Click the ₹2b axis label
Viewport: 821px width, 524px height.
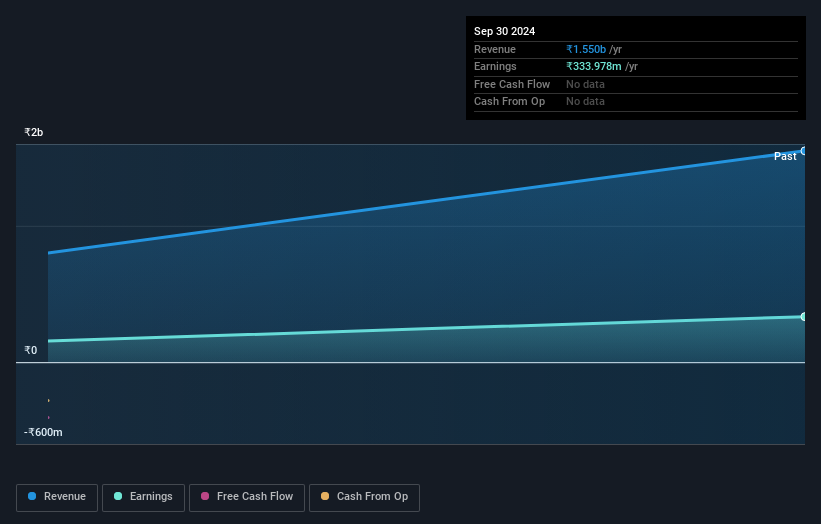point(34,132)
